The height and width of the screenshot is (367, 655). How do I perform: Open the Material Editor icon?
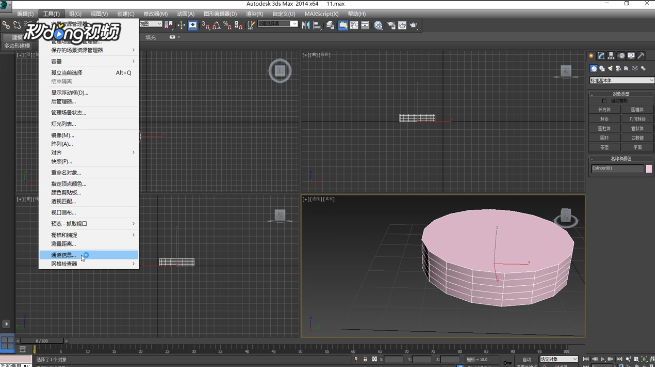tap(378, 25)
